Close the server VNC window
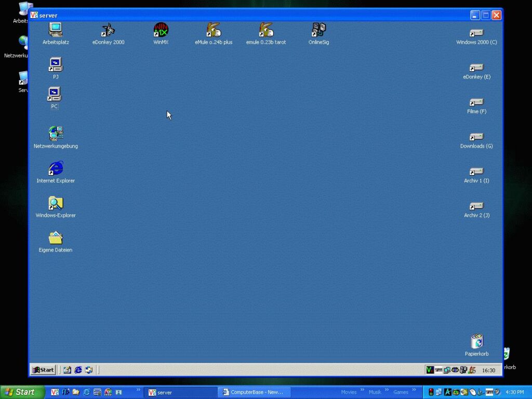This screenshot has width=532, height=399. point(496,15)
